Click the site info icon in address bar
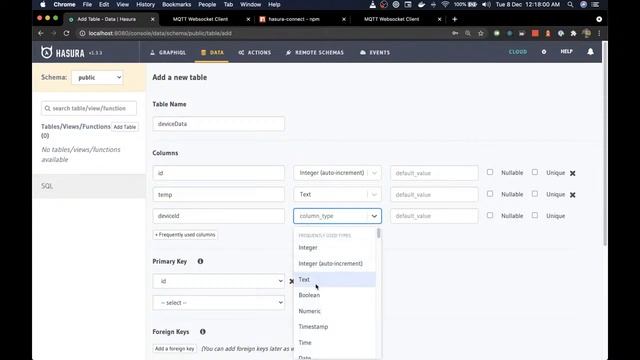The width and height of the screenshot is (640, 360). tap(82, 33)
